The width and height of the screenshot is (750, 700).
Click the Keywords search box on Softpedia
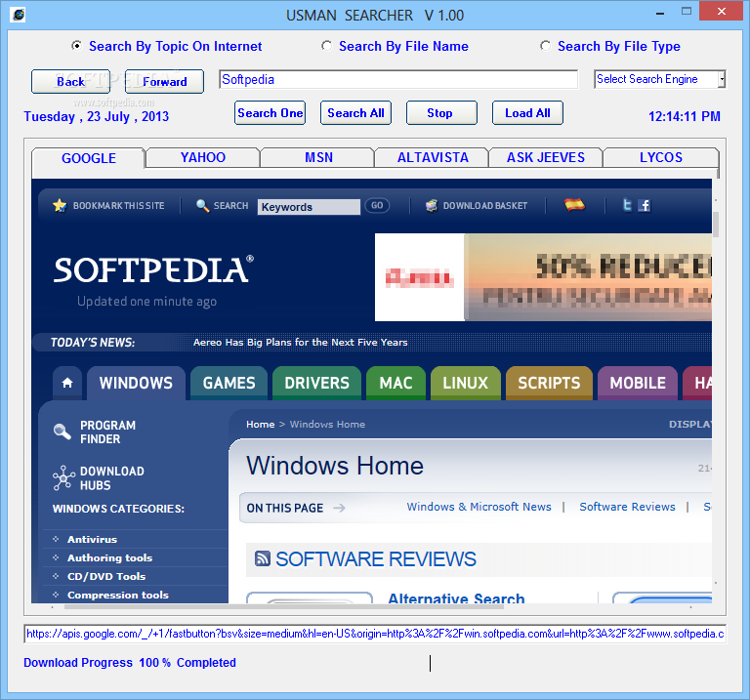(309, 207)
